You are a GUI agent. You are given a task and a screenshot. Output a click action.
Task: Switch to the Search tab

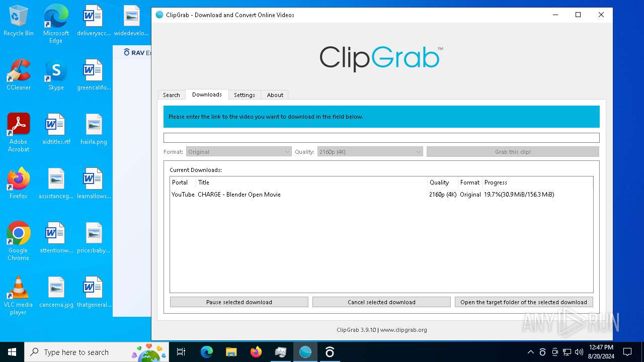click(x=172, y=95)
